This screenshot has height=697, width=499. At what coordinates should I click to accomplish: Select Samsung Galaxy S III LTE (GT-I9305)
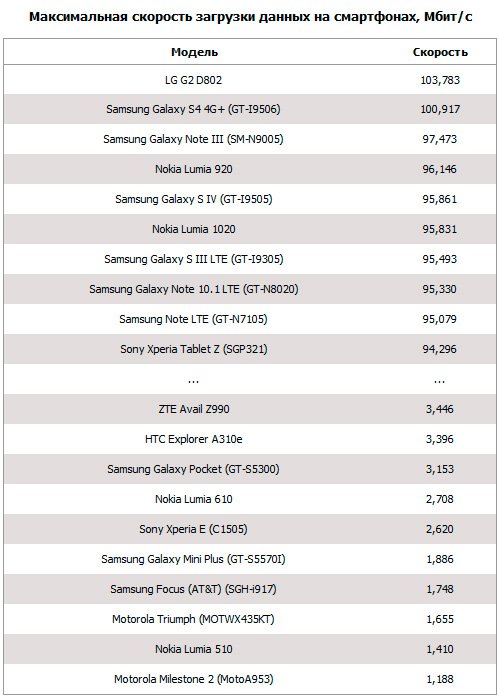[194, 259]
